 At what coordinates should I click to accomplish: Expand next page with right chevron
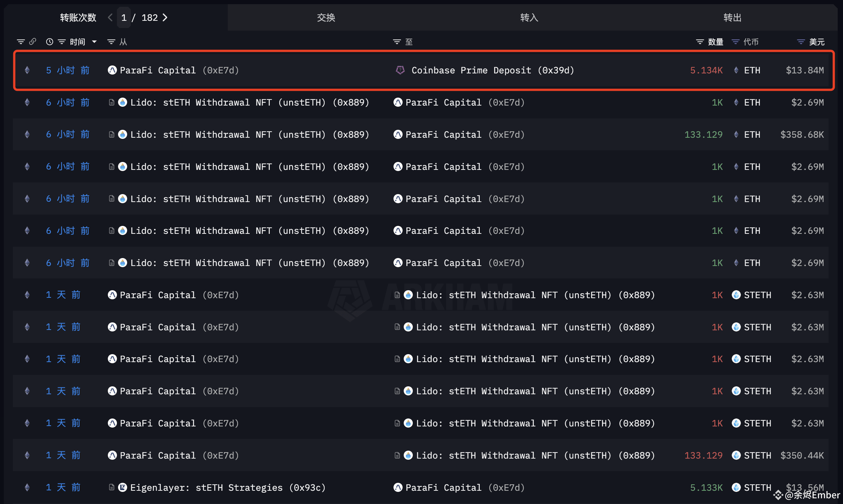coord(165,17)
